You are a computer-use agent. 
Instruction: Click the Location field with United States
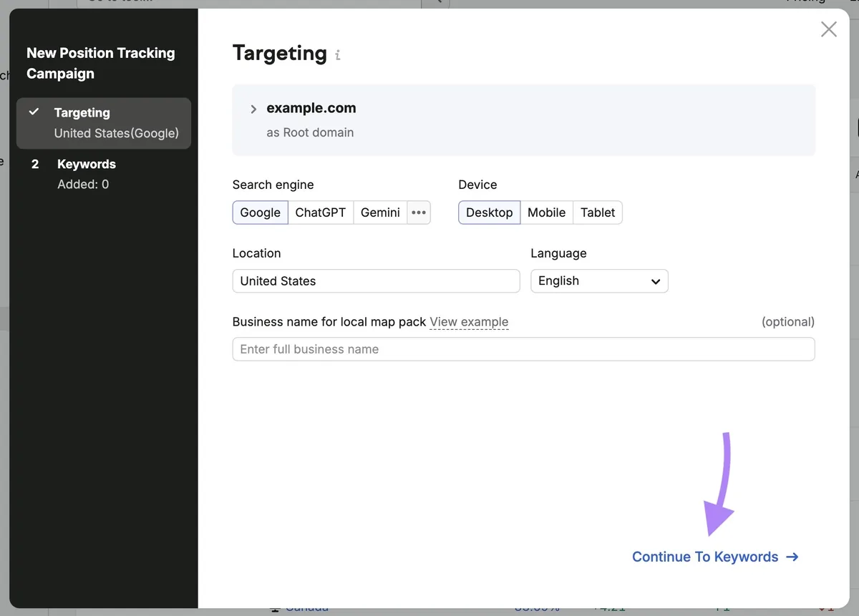click(377, 281)
